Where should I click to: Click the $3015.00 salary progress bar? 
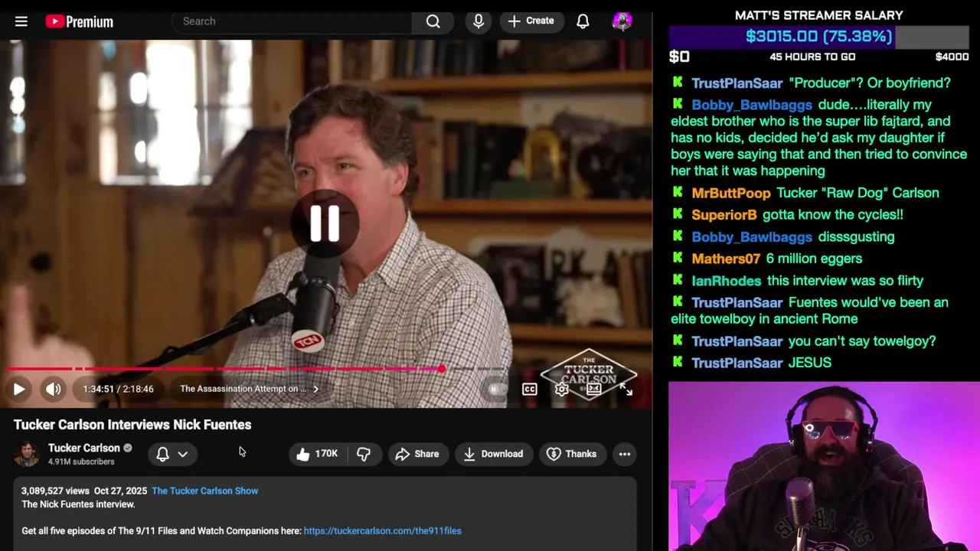pos(818,37)
